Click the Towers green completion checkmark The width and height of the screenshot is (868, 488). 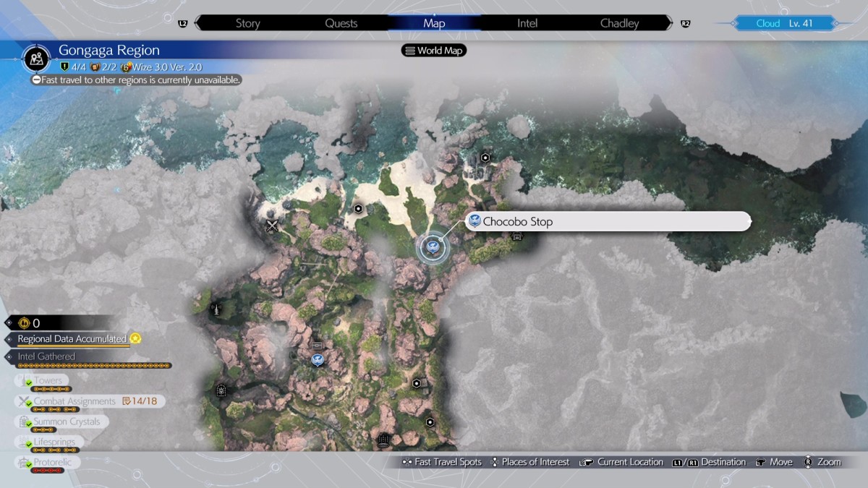29,382
